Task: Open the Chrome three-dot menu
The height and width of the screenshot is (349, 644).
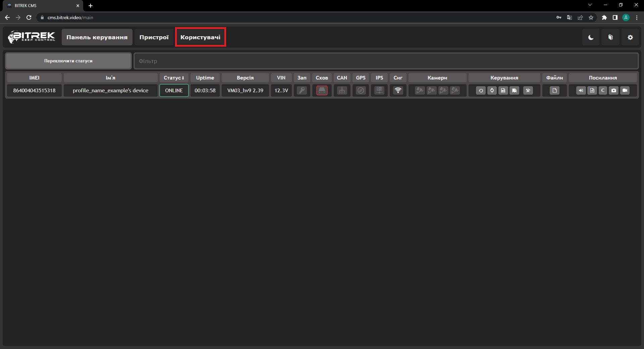Action: coord(637,17)
